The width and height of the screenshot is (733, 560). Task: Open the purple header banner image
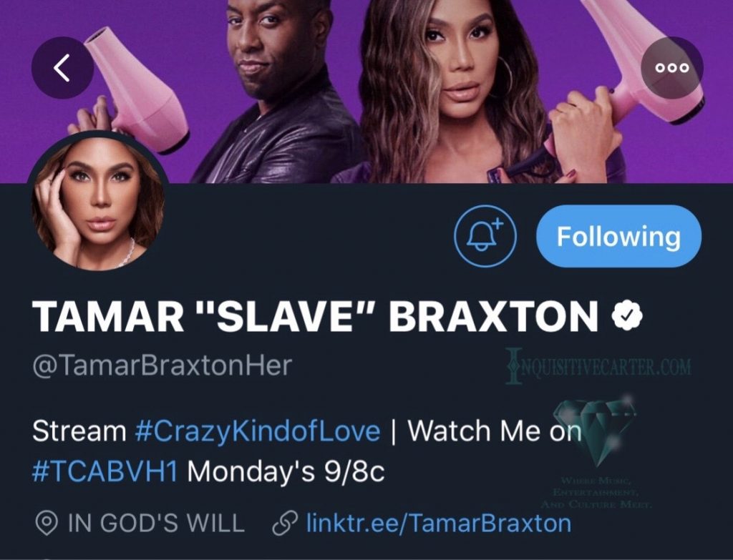[x=366, y=91]
